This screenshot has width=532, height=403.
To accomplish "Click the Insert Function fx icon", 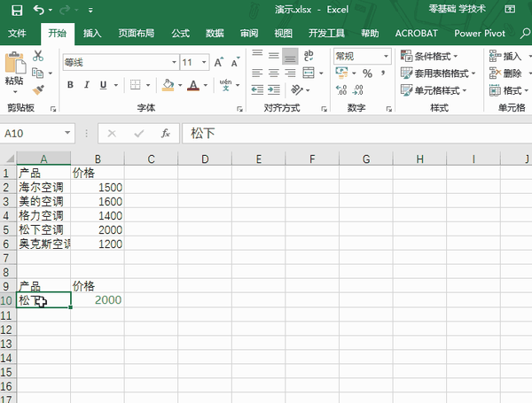I will [x=165, y=134].
